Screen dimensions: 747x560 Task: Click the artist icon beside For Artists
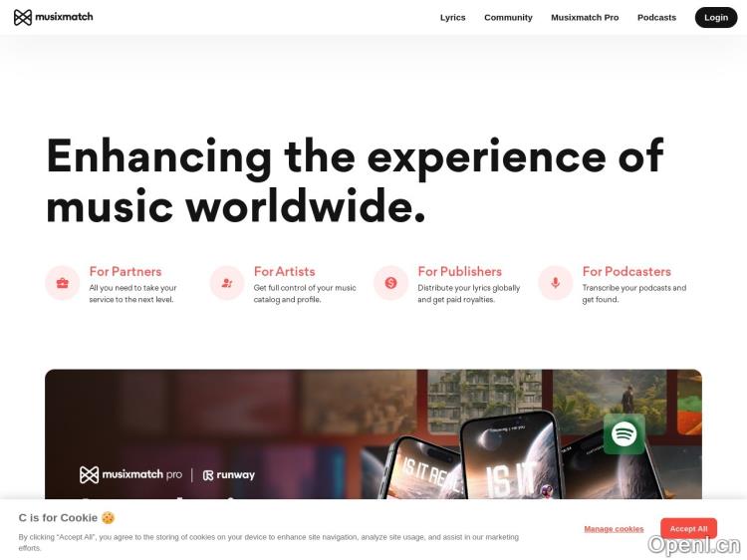pyautogui.click(x=227, y=283)
